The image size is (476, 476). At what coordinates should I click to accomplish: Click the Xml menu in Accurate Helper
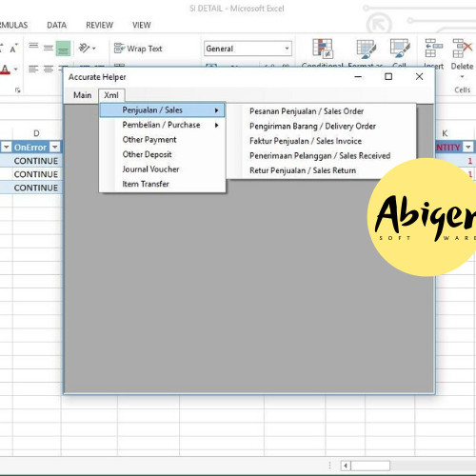[x=111, y=95]
